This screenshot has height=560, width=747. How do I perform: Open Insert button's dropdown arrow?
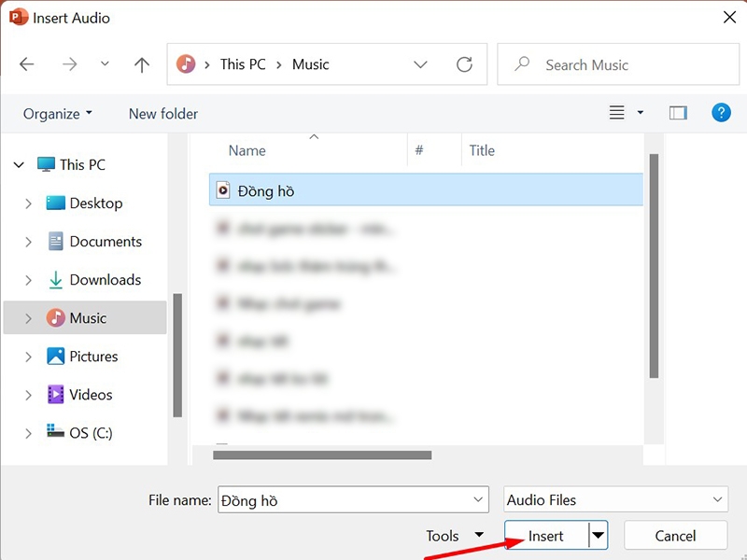click(x=599, y=536)
